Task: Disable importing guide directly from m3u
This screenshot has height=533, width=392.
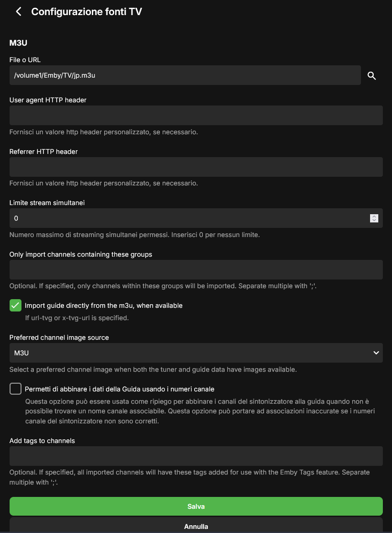Action: 16,306
